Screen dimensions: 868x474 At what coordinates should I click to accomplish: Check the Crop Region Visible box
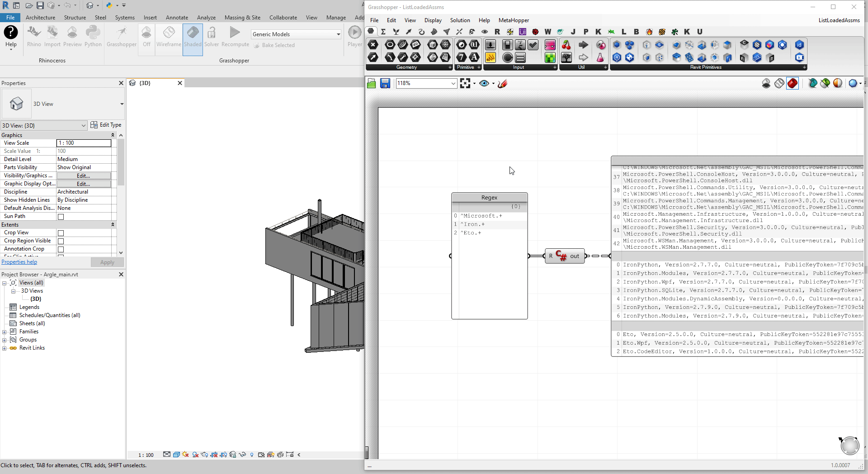[61, 241]
